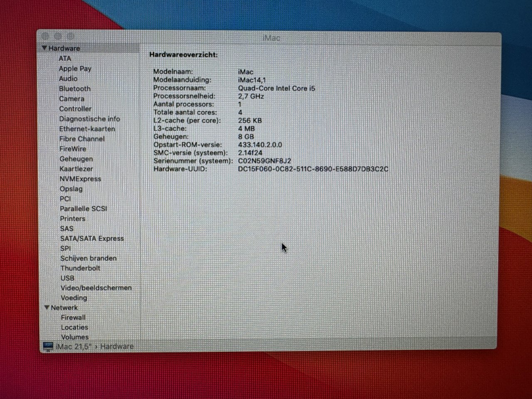Select Camera in the sidebar
532x399 pixels.
click(x=71, y=99)
